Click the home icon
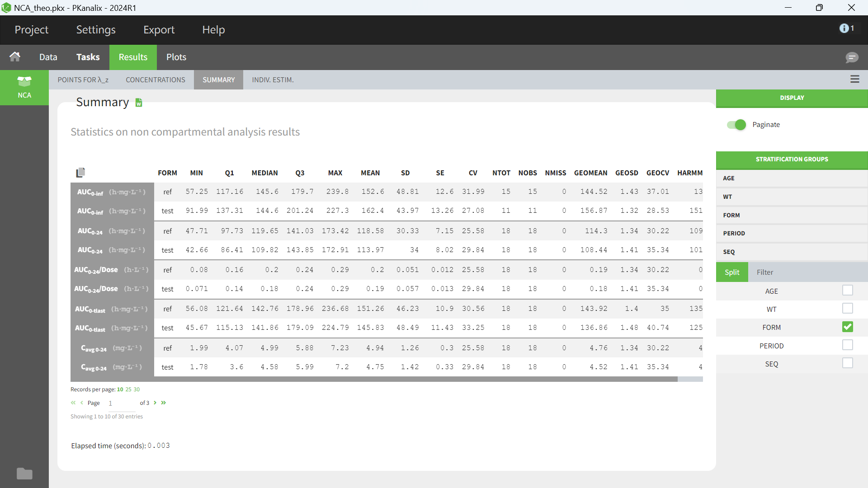The width and height of the screenshot is (868, 488). coord(15,57)
